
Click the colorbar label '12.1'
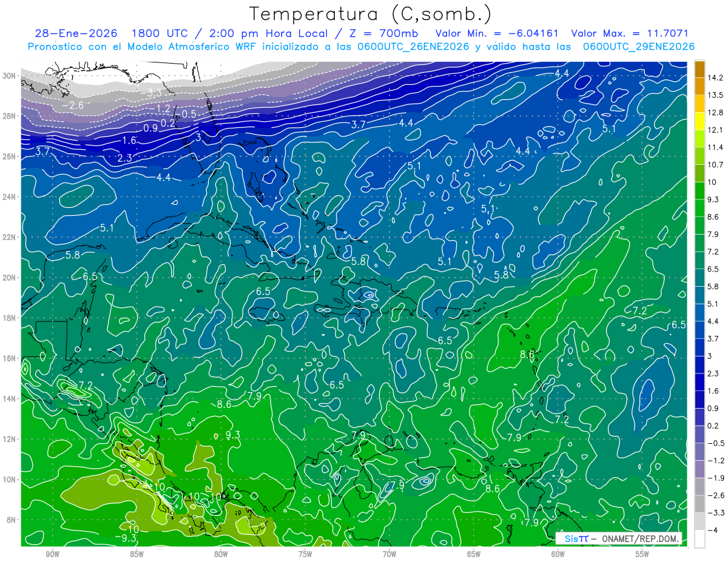coord(716,130)
